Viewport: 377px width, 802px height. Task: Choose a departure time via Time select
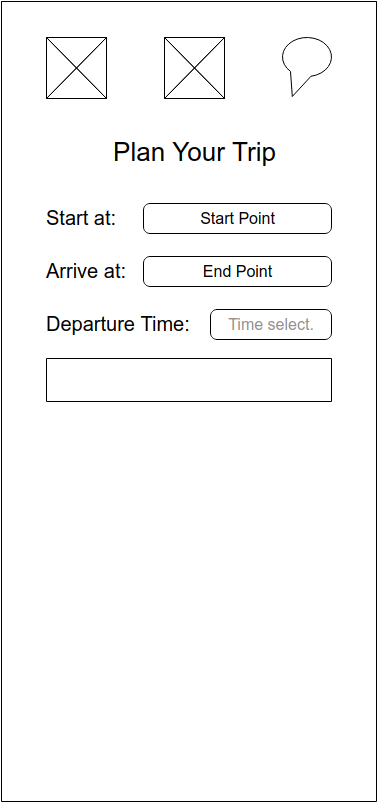click(x=271, y=324)
